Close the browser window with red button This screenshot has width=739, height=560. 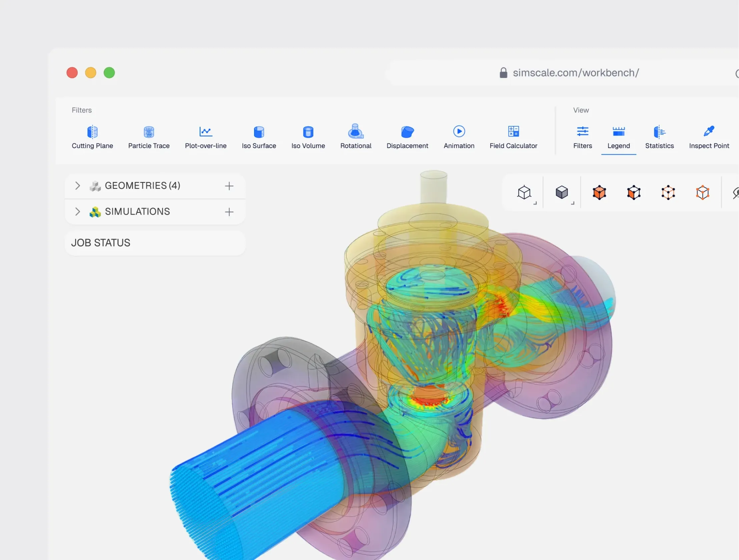pos(72,73)
